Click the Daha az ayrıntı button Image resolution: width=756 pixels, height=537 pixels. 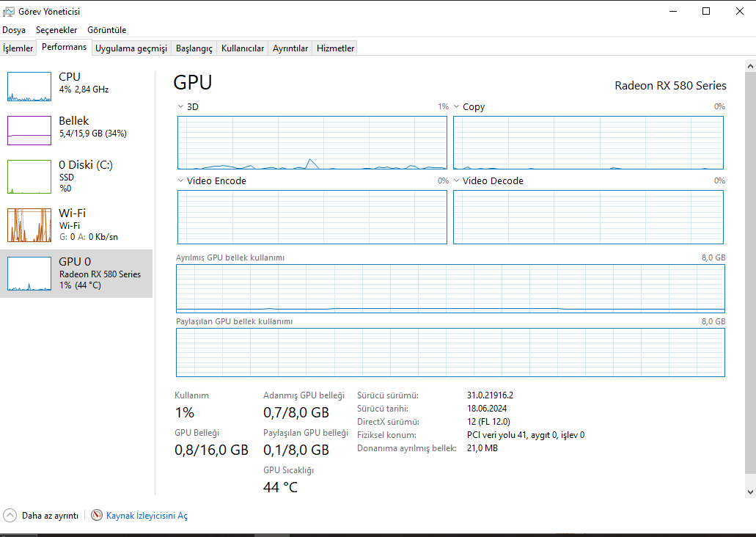point(50,516)
